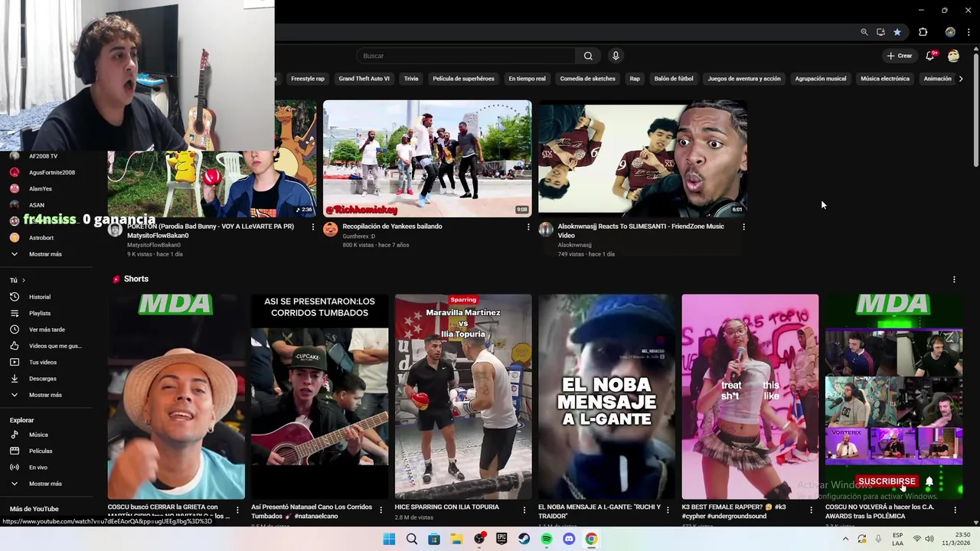Open options for EL NOBA MENSAJE short
The width and height of the screenshot is (980, 551).
(x=668, y=510)
